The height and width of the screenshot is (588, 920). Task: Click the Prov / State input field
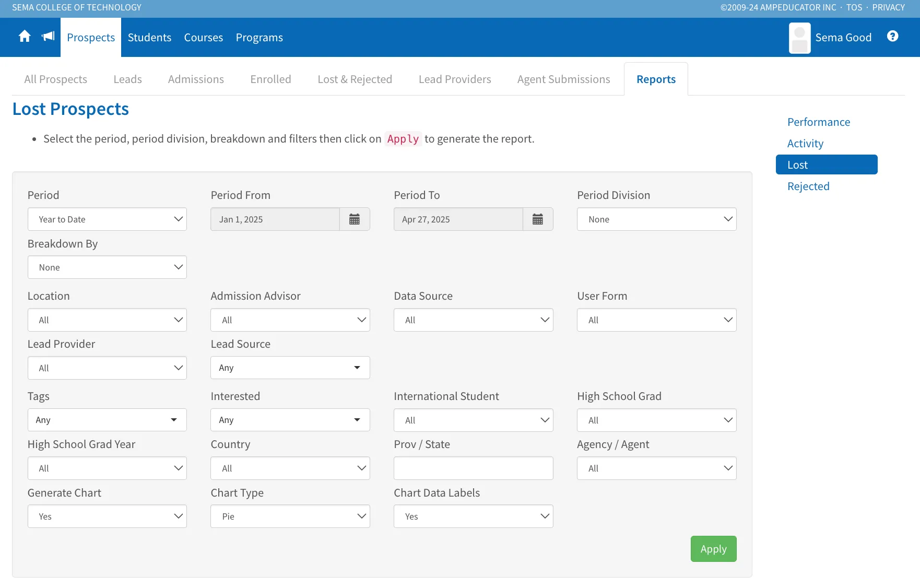(x=474, y=468)
